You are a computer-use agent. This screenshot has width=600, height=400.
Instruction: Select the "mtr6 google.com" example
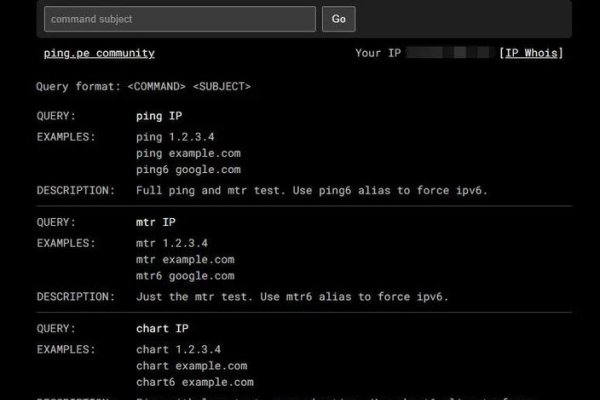[x=184, y=276]
